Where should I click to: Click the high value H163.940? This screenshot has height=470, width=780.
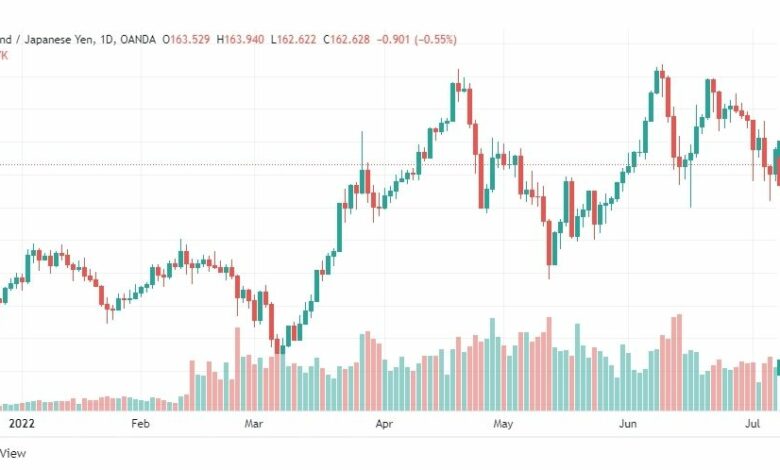(240, 39)
